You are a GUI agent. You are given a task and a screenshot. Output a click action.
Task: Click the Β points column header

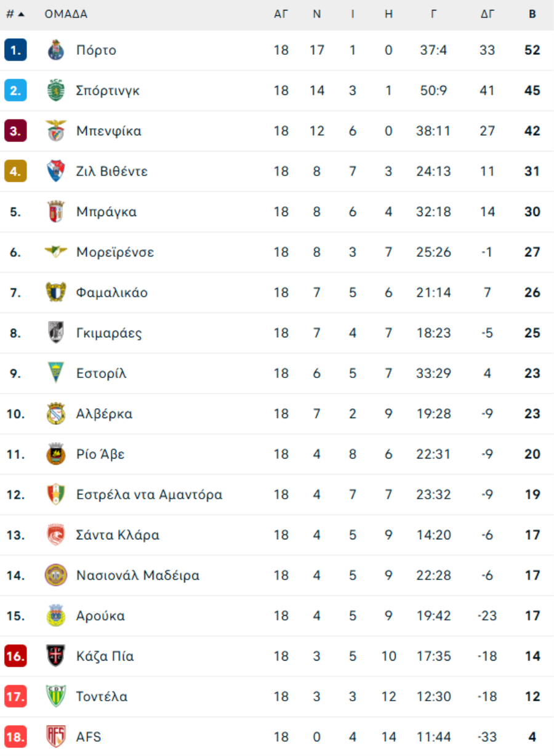pyautogui.click(x=532, y=14)
